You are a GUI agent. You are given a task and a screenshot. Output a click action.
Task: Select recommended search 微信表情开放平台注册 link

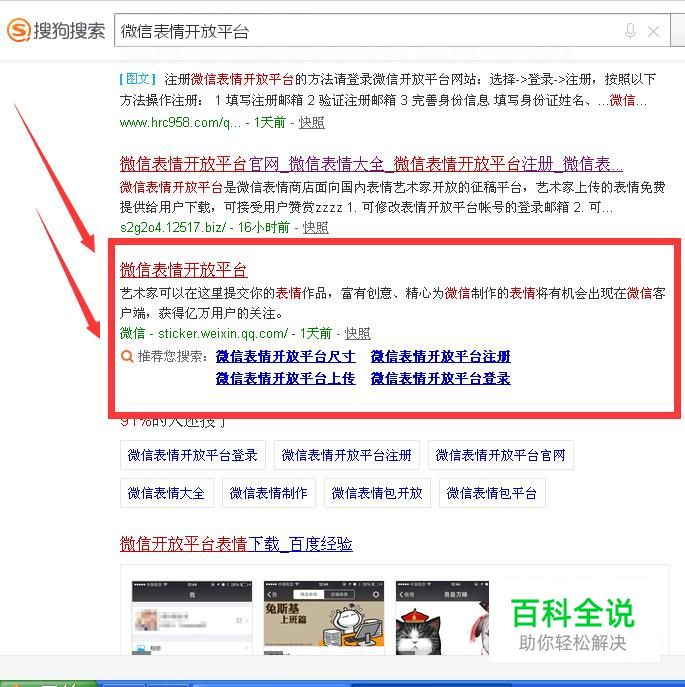pos(440,357)
